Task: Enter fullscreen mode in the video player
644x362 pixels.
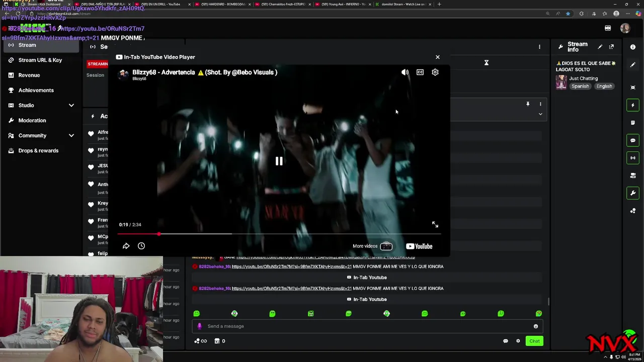Action: pos(435,225)
